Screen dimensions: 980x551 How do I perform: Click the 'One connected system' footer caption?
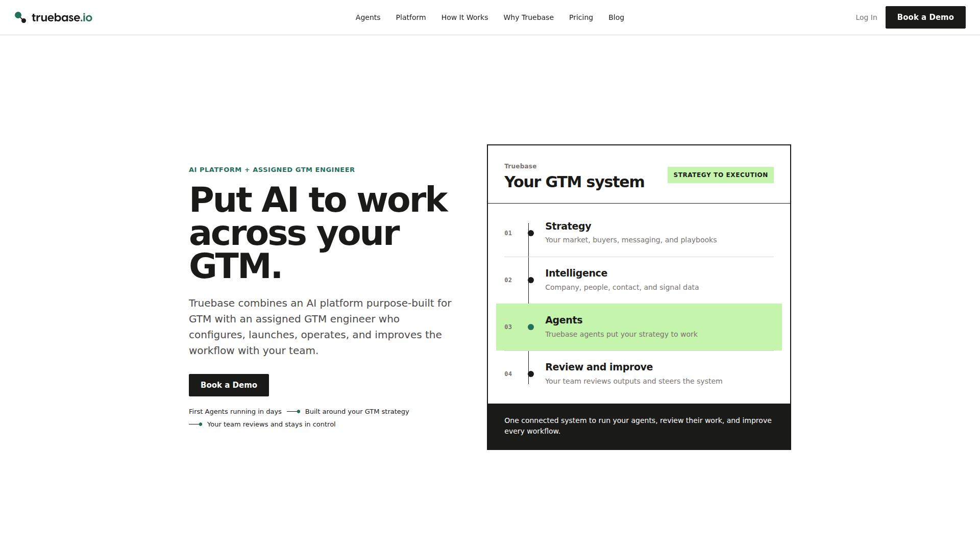[638, 426]
